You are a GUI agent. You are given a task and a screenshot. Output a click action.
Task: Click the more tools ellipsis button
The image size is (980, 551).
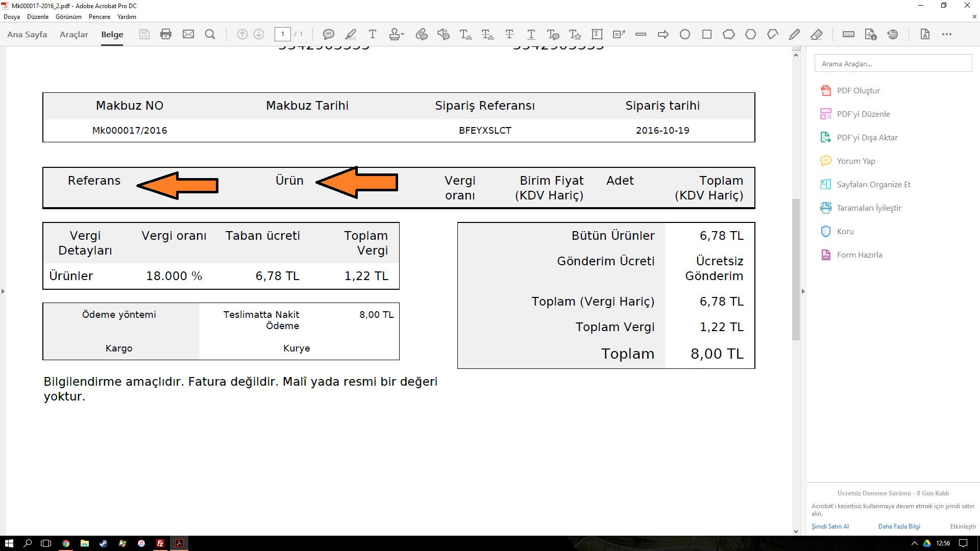coord(947,34)
